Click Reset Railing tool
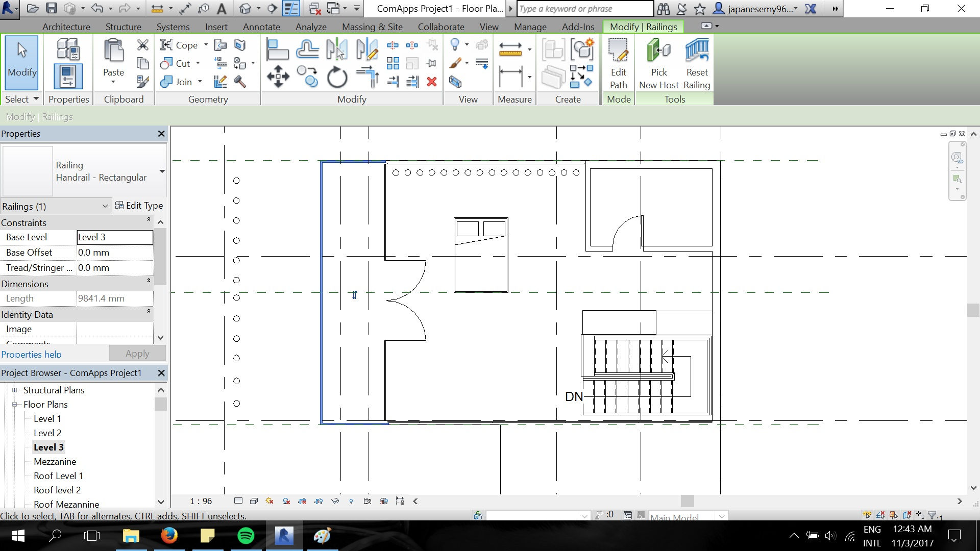The width and height of the screenshot is (980, 551). (x=697, y=64)
